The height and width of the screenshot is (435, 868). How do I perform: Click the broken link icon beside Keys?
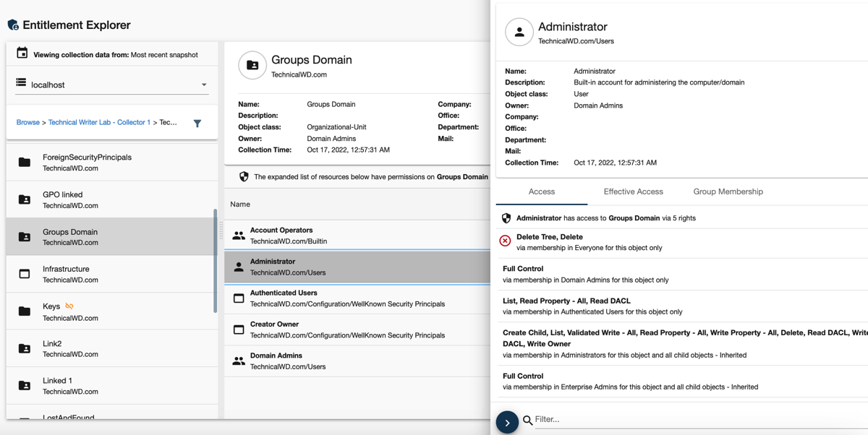click(x=69, y=306)
